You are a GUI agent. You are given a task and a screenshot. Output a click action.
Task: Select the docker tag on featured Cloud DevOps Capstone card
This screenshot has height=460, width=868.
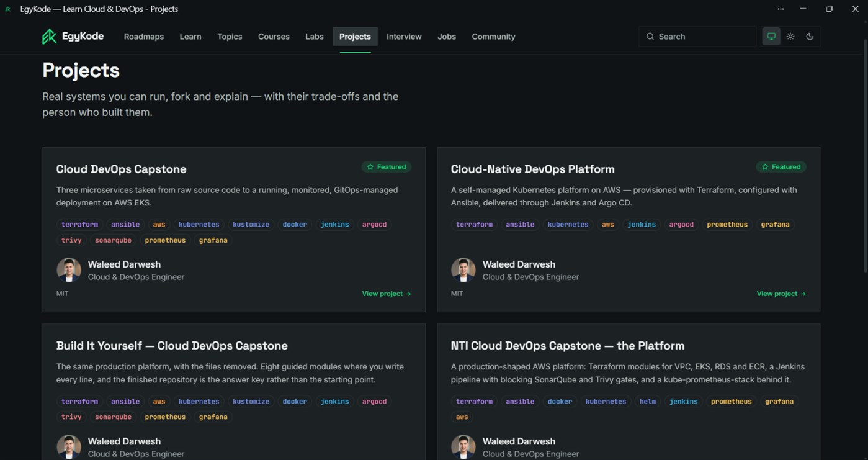click(295, 225)
